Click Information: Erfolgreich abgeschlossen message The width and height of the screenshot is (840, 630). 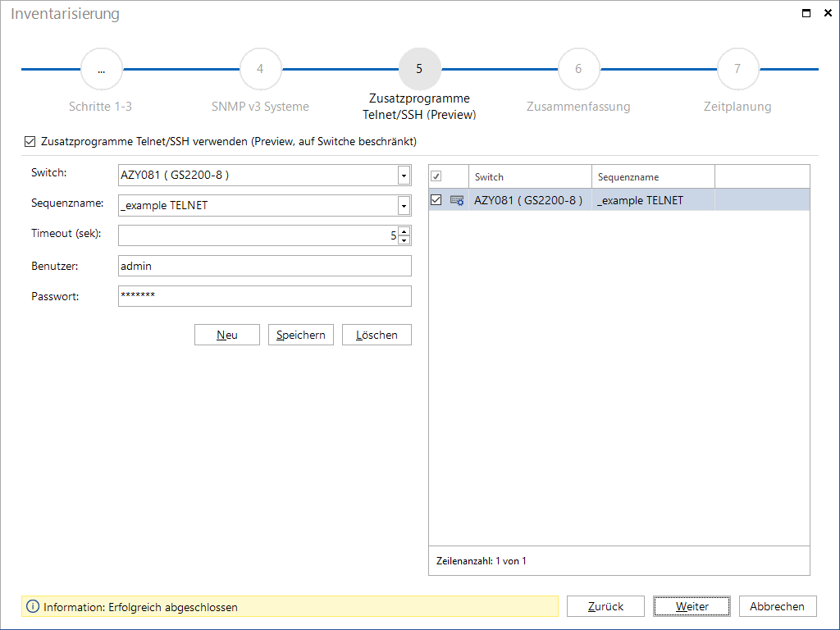point(140,607)
